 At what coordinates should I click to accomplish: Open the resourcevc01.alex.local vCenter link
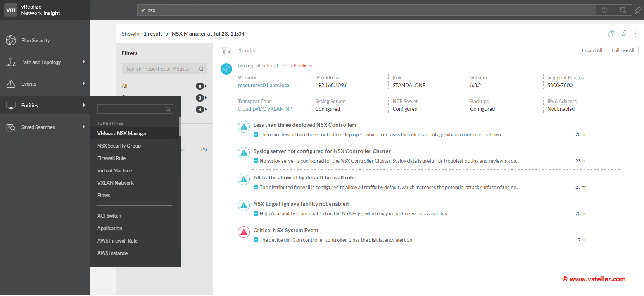pyautogui.click(x=264, y=85)
